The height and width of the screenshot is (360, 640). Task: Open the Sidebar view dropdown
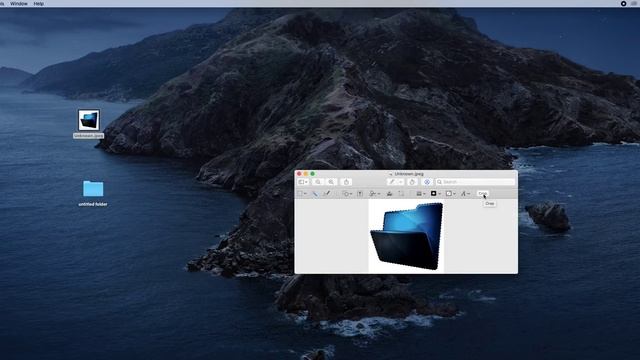(303, 182)
